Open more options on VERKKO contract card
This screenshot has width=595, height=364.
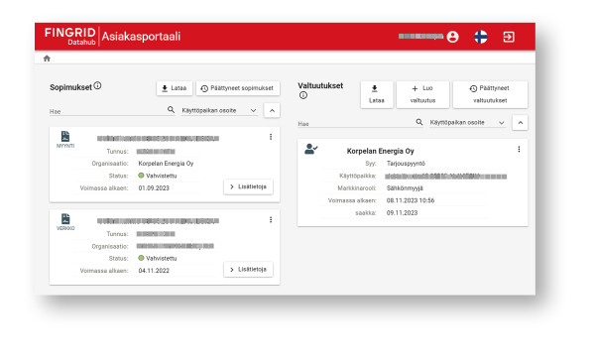tap(271, 220)
